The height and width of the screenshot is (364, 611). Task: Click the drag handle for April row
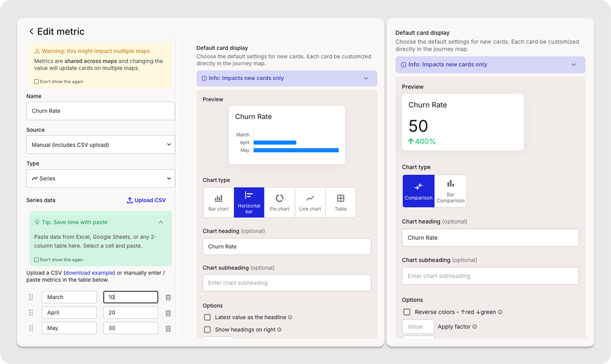pos(31,313)
